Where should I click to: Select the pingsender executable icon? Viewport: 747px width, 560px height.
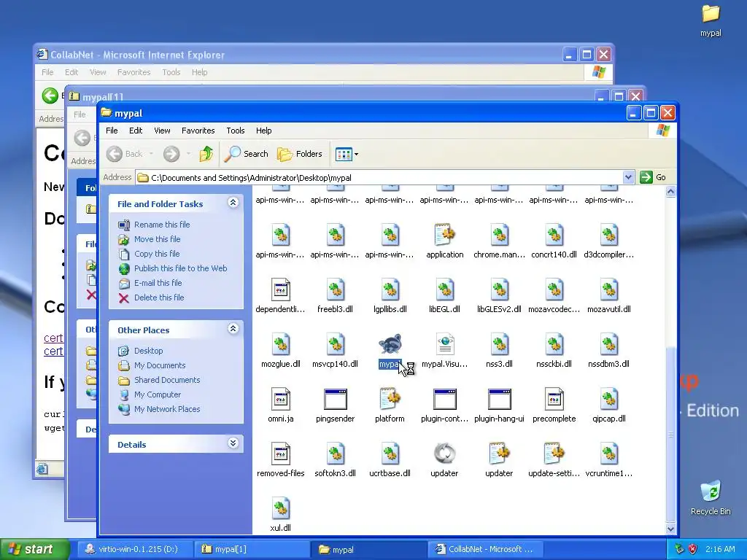pyautogui.click(x=336, y=399)
